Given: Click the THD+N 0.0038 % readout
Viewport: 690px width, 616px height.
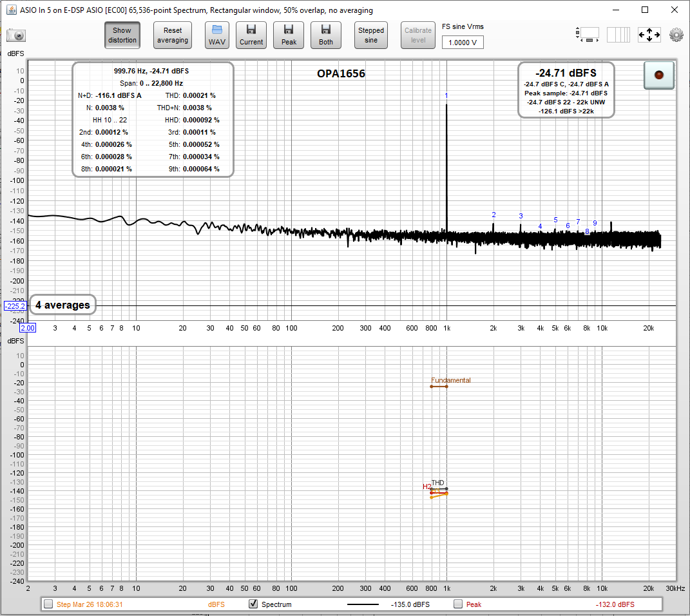Looking at the screenshot, I should 184,108.
